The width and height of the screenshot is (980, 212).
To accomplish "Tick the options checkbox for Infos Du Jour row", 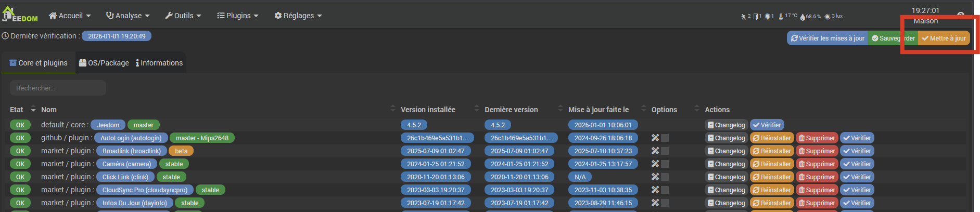I will tap(665, 203).
